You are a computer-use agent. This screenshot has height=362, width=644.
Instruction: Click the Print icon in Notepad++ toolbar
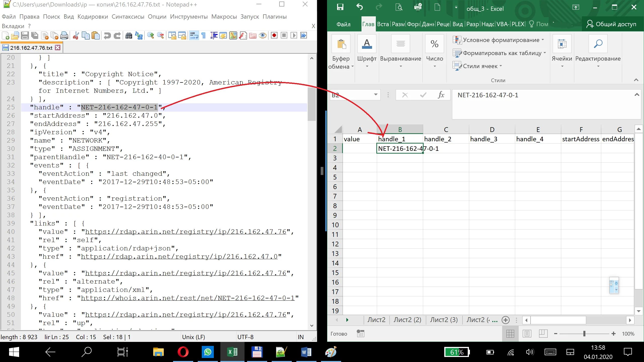tap(64, 36)
